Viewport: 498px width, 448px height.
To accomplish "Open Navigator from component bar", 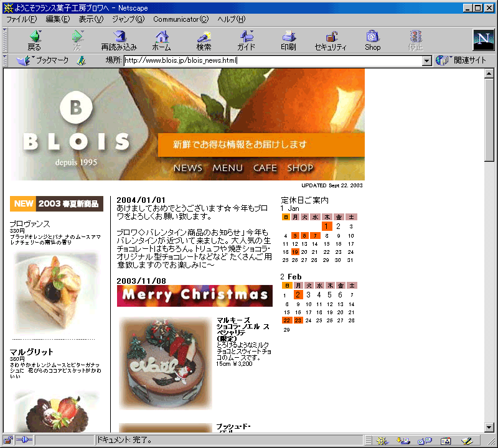I will click(382, 441).
